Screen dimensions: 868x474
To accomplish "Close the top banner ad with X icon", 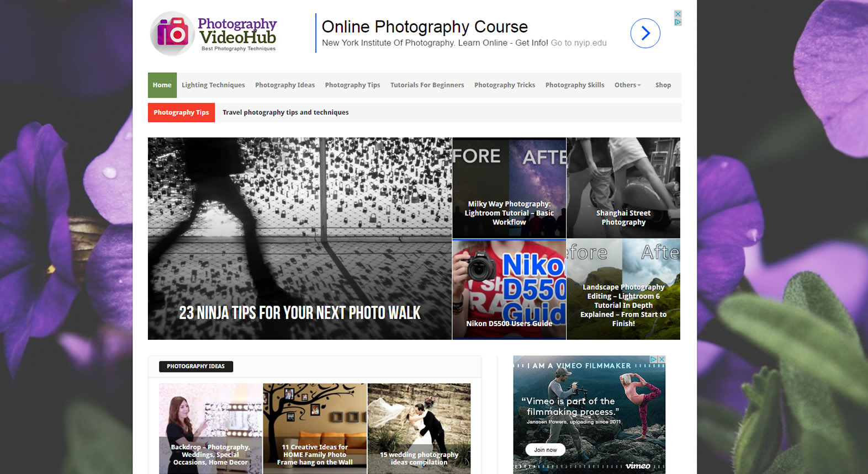I will pyautogui.click(x=678, y=14).
